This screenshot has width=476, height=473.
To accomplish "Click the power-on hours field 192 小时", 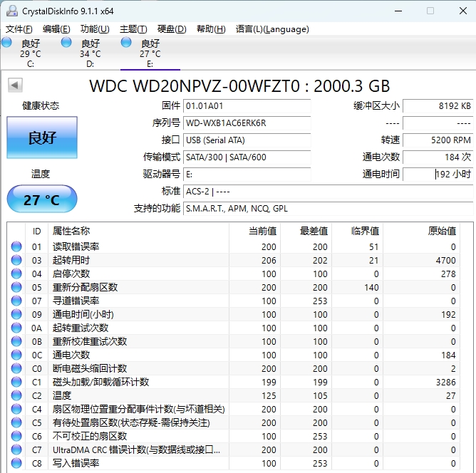I will [x=438, y=174].
